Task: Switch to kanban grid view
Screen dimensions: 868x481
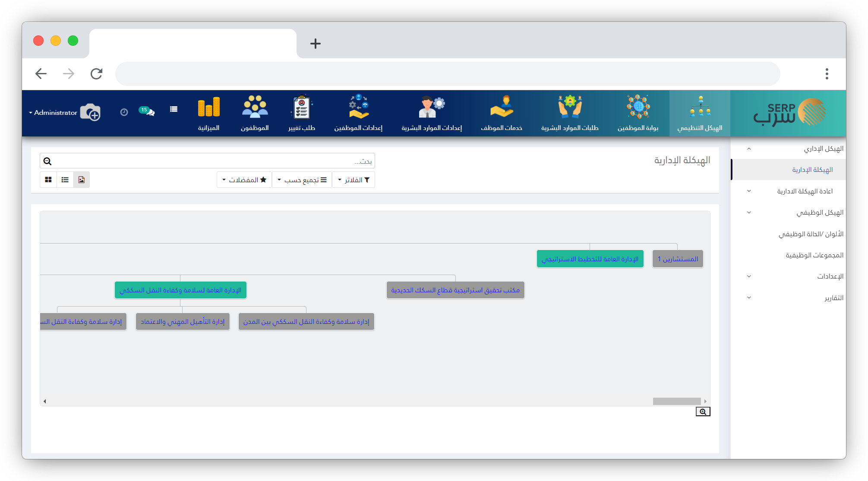Action: point(48,180)
